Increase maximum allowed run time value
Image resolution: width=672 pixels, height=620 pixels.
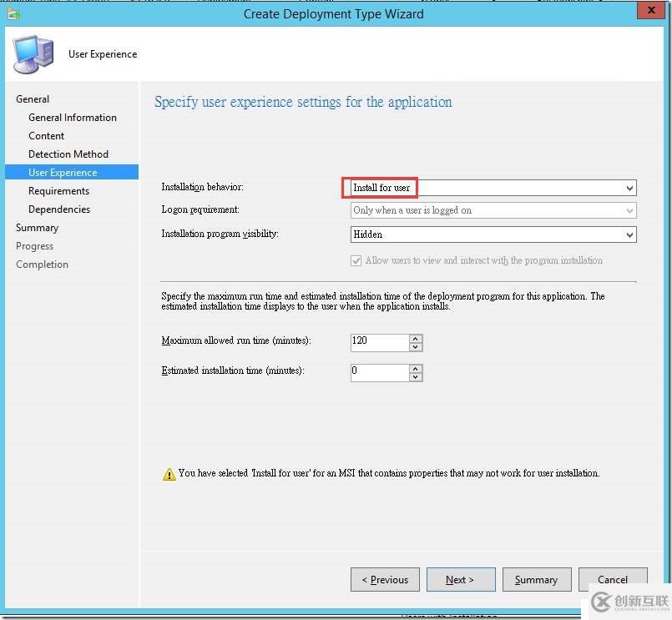click(415, 339)
